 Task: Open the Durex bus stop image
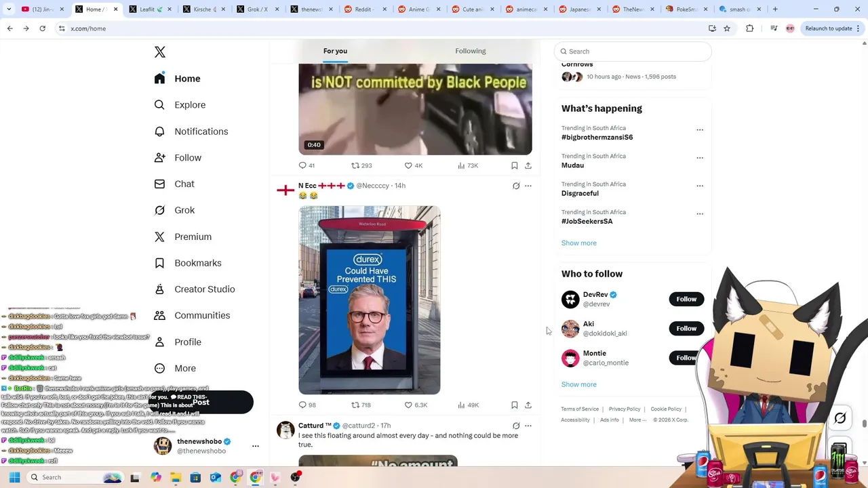(x=370, y=300)
